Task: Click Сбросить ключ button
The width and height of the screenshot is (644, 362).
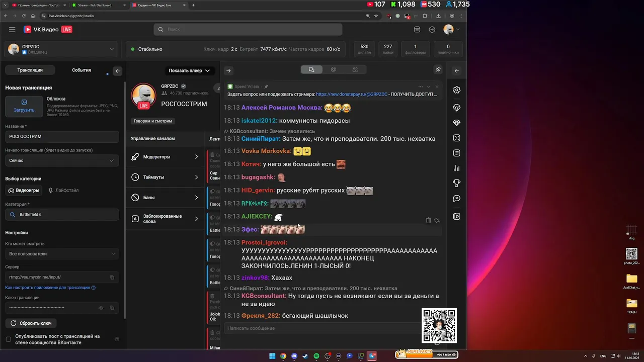Action: click(31, 323)
